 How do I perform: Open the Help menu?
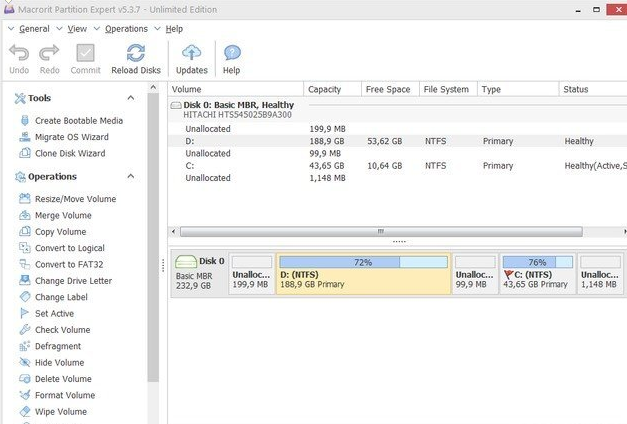[x=174, y=29]
